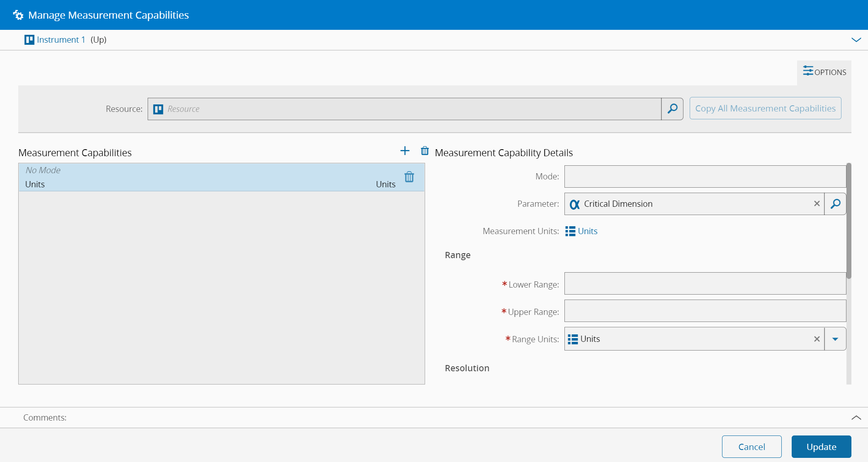
Task: Collapse the Instrument 1 header chevron
Action: tap(856, 40)
